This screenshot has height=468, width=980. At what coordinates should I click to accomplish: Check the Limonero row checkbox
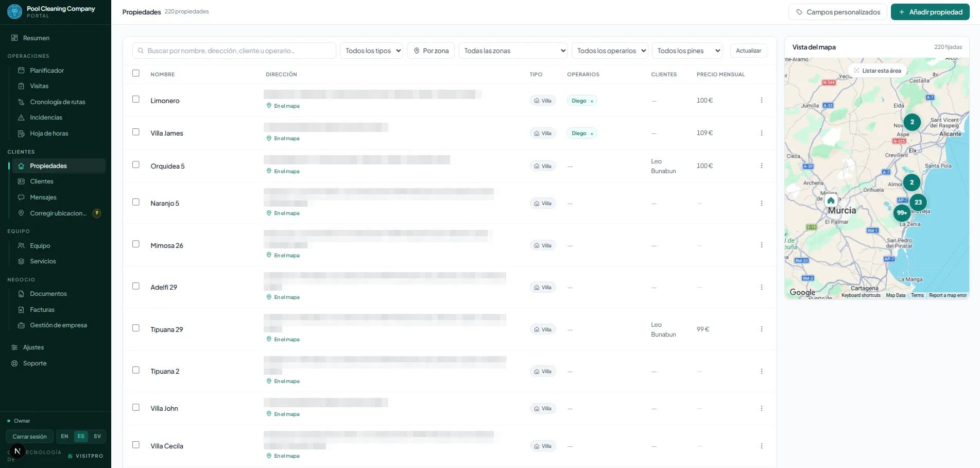(x=136, y=99)
